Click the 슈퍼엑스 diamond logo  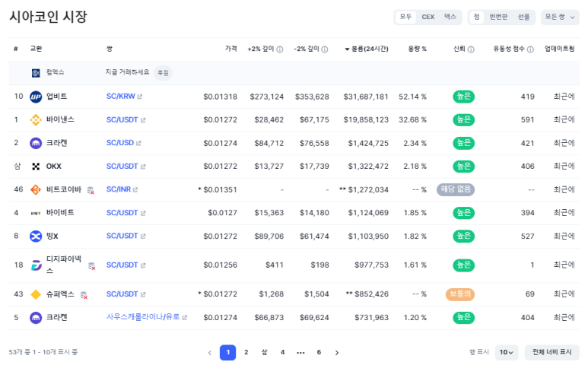point(36,294)
